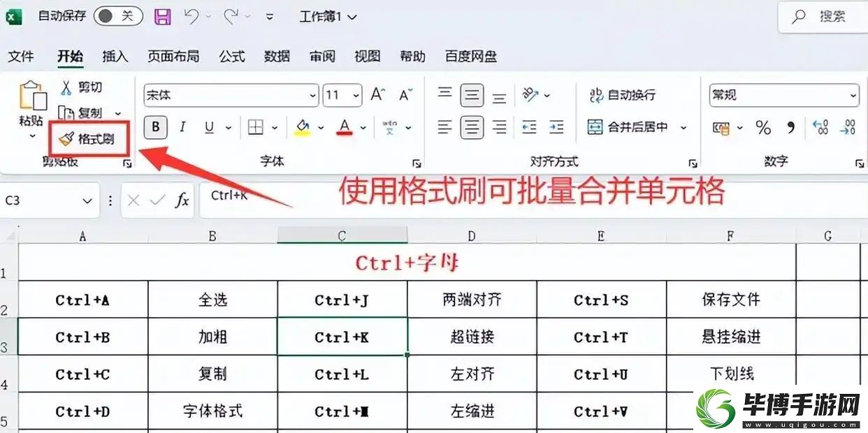Open the 宋体 font name dropdown
The height and width of the screenshot is (433, 868).
(x=312, y=95)
